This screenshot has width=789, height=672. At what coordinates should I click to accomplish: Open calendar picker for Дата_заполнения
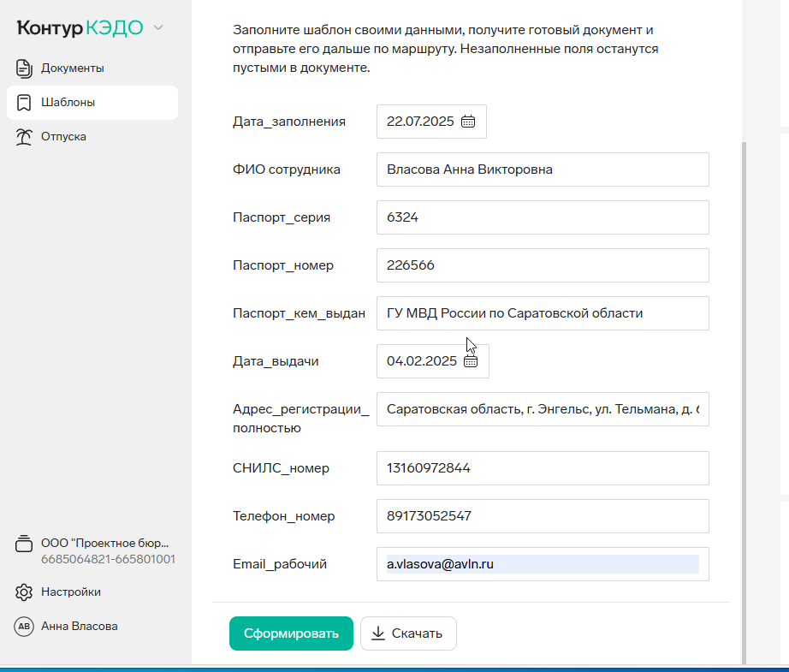click(x=468, y=122)
